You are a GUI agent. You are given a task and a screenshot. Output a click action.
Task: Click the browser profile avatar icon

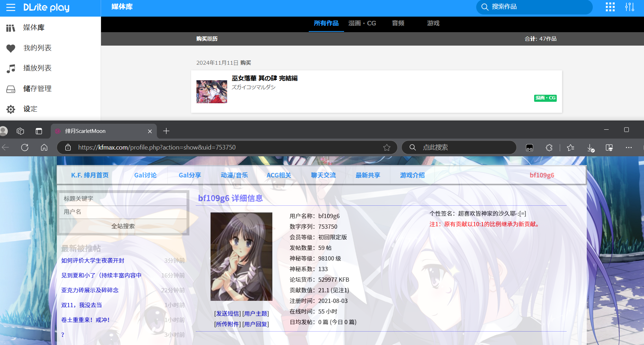pyautogui.click(x=4, y=131)
